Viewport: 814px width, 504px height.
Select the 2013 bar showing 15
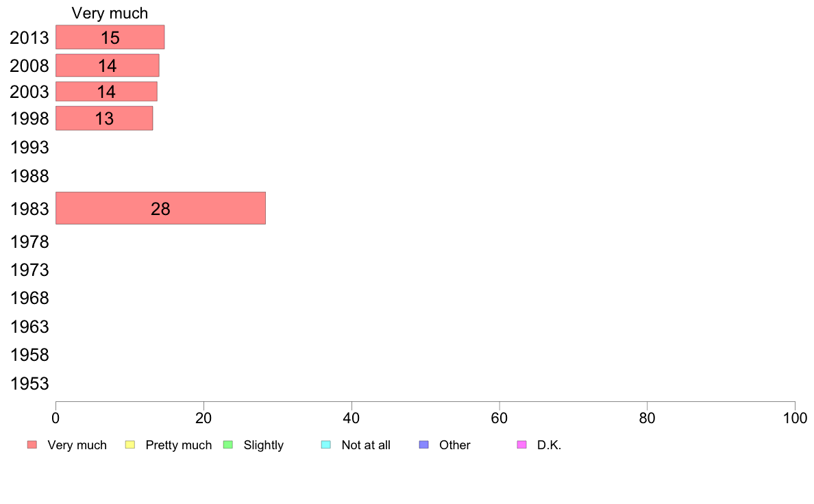[x=110, y=38]
